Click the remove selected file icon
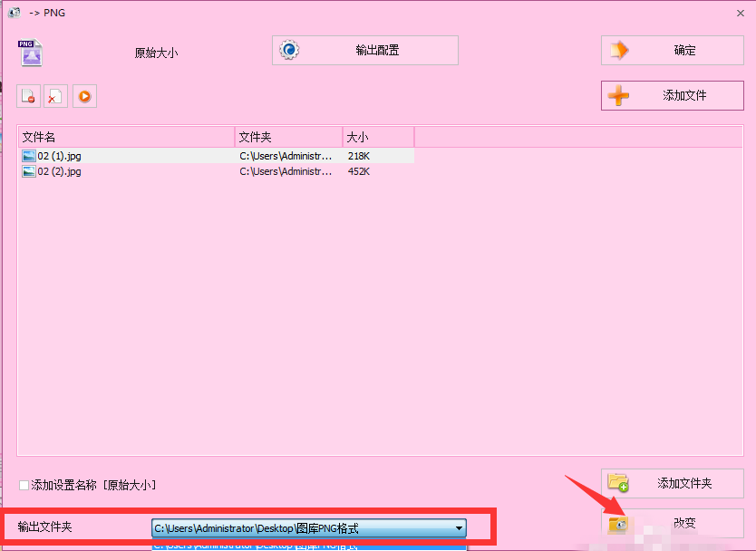The image size is (756, 551). pos(28,96)
